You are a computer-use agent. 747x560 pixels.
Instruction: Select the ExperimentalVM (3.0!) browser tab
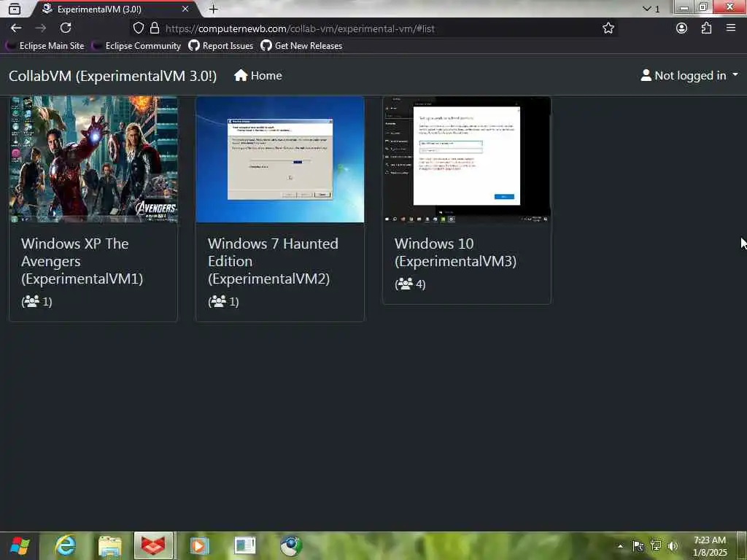pos(115,9)
